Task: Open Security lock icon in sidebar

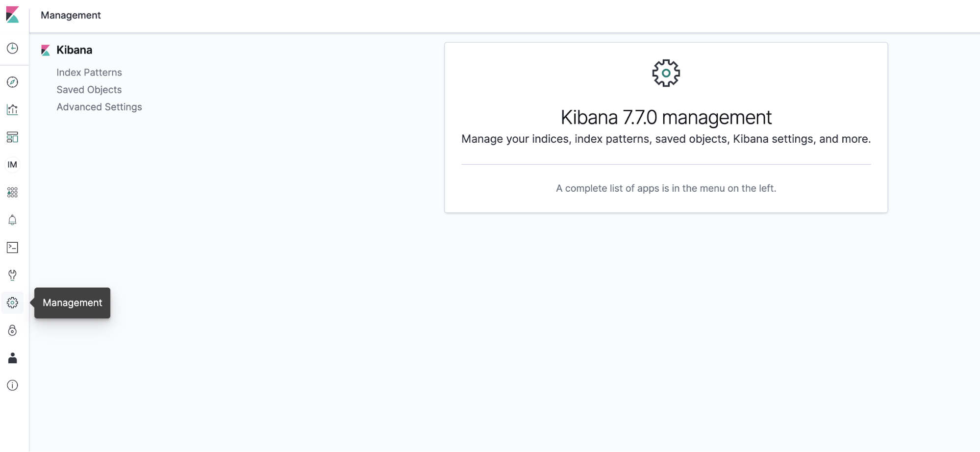Action: pyautogui.click(x=12, y=330)
